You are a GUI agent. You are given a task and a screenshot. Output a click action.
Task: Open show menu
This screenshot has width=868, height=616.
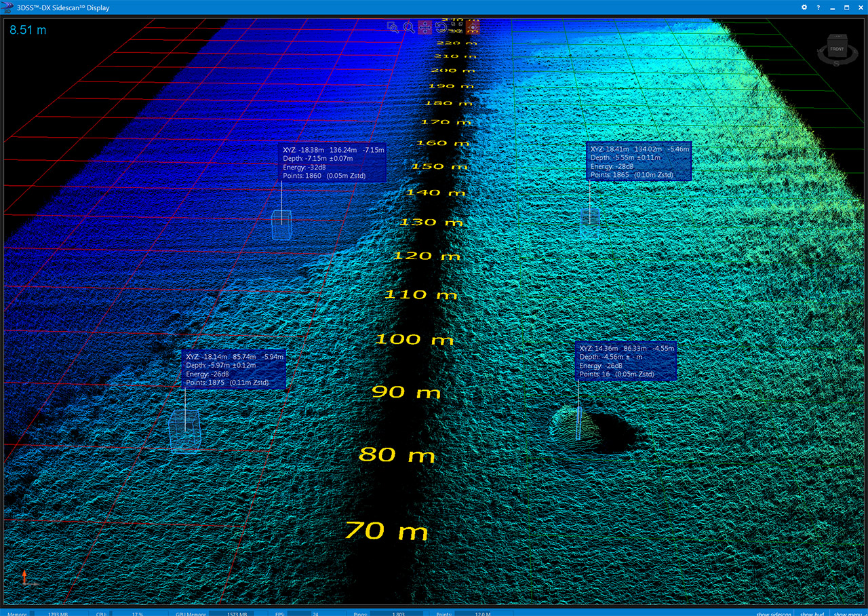point(848,613)
